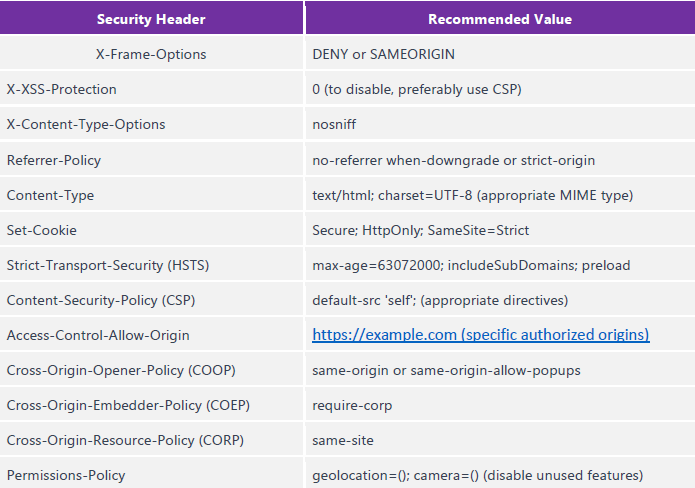This screenshot has width=695, height=488.
Task: Select the Referrer-Policy header cell
Action: (x=54, y=160)
